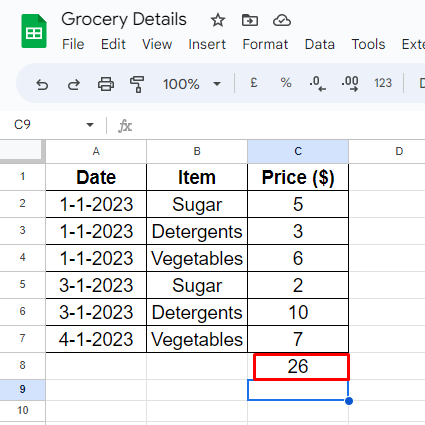Click the redo arrow icon
The height and width of the screenshot is (425, 425).
[74, 85]
